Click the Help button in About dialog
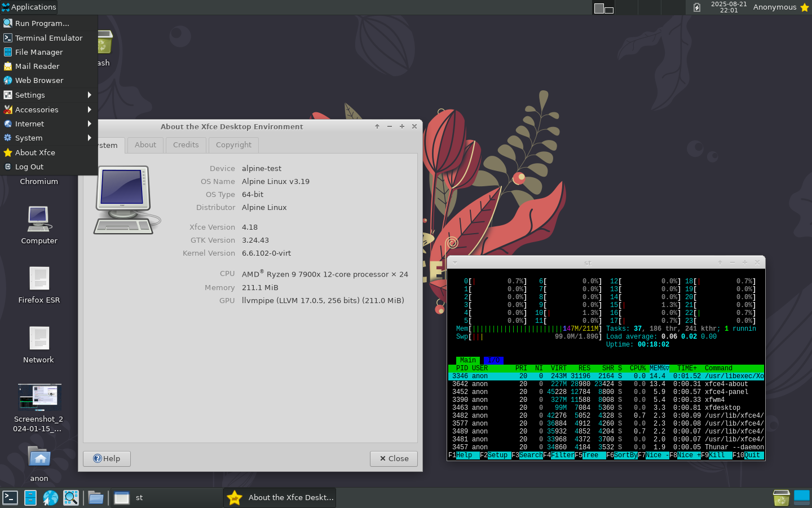 pyautogui.click(x=107, y=458)
